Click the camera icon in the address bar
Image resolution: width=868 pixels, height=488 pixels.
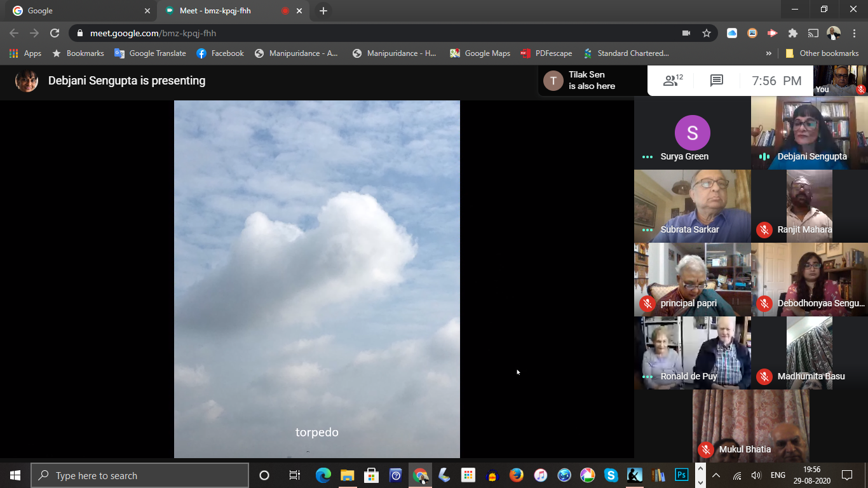pyautogui.click(x=686, y=33)
